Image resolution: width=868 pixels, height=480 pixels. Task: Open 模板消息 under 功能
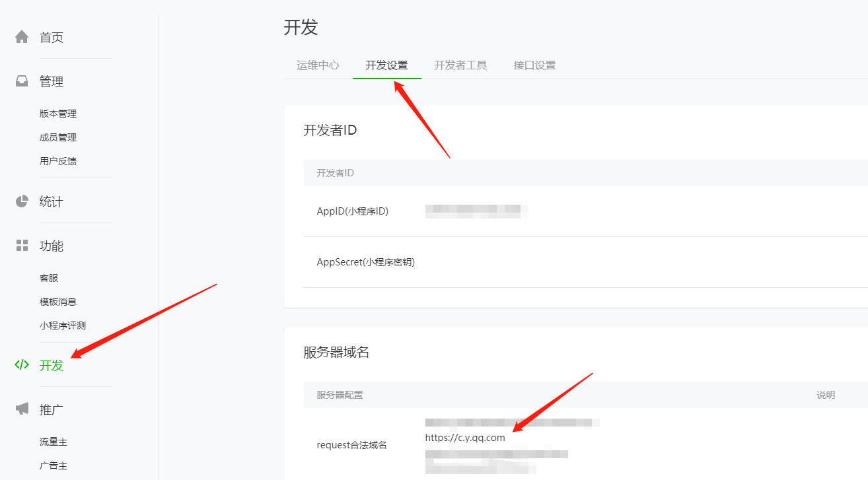58,302
